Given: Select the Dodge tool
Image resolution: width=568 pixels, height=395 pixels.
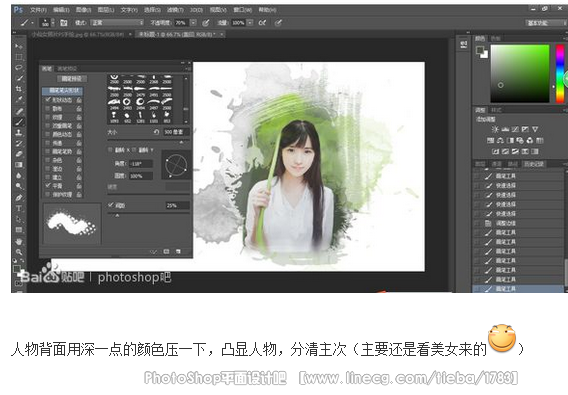Looking at the screenshot, I should pos(18,186).
